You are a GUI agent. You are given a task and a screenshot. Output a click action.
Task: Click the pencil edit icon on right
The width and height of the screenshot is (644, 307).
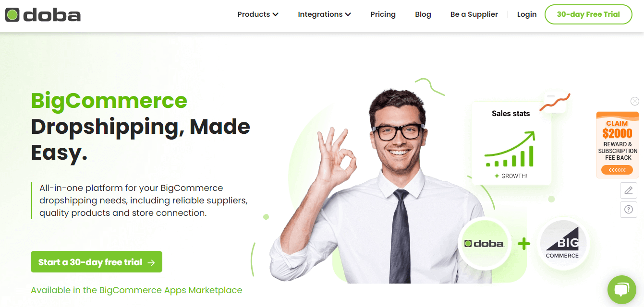[x=628, y=190]
